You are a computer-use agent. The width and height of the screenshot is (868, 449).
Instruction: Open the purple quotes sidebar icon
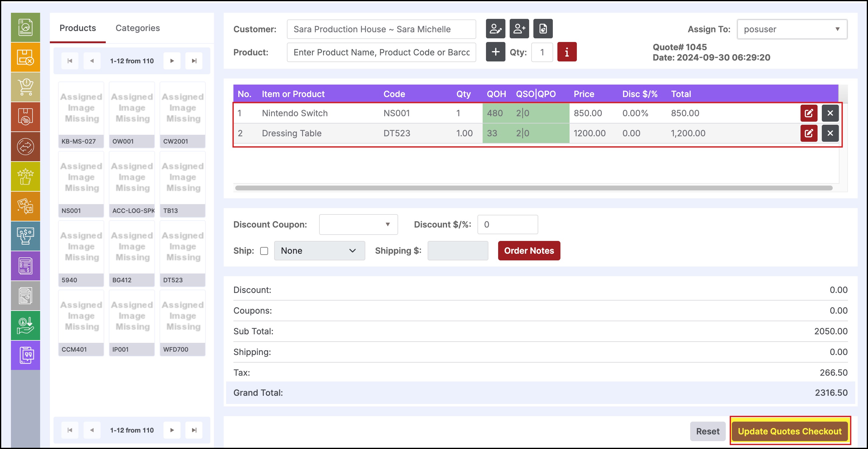pyautogui.click(x=25, y=355)
